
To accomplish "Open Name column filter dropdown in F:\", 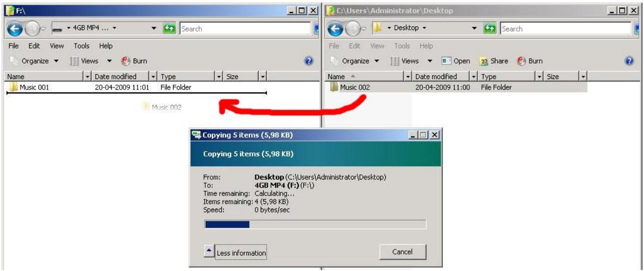I will coord(88,77).
